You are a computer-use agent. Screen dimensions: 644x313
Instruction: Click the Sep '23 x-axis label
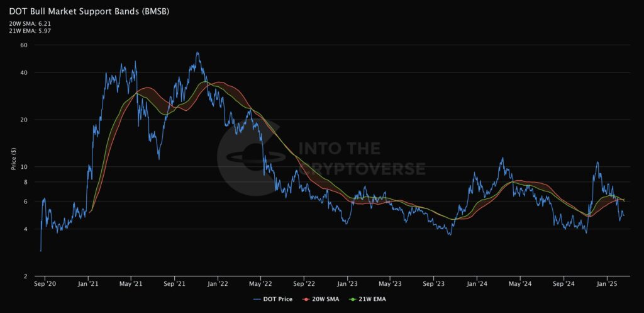point(434,283)
